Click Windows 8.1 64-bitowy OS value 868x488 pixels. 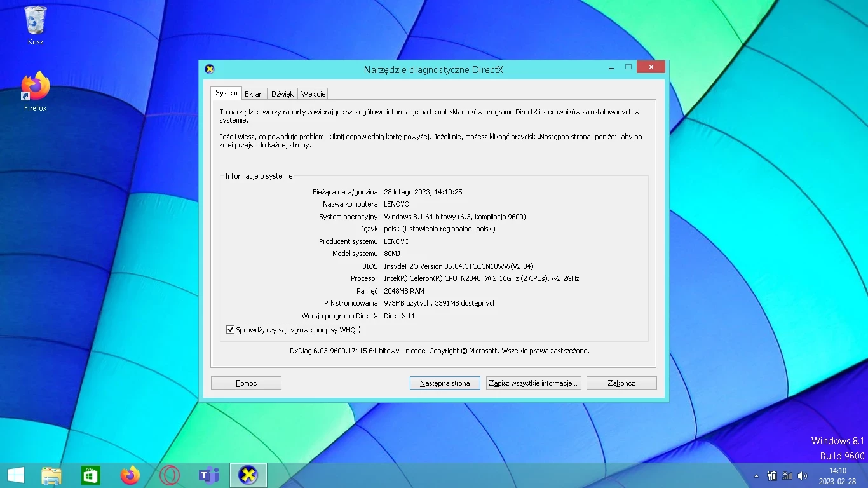(x=455, y=217)
